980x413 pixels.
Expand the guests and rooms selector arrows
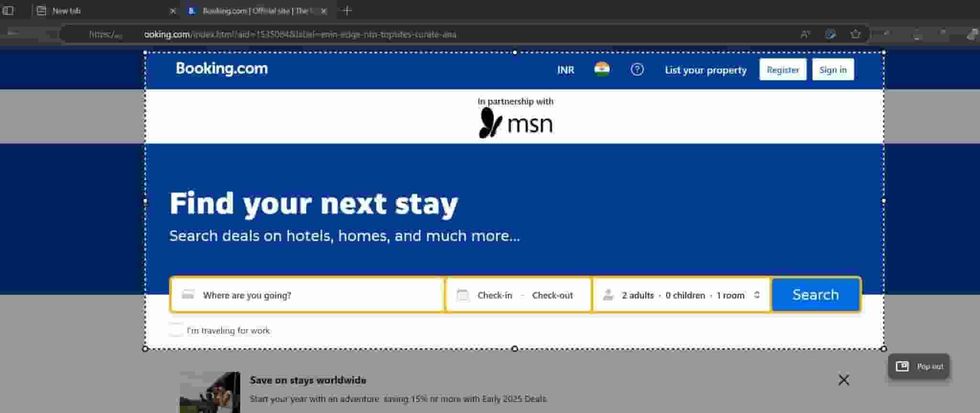757,295
